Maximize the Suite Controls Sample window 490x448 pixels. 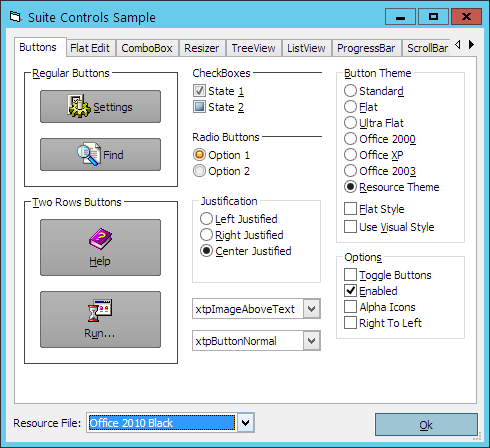pos(433,17)
